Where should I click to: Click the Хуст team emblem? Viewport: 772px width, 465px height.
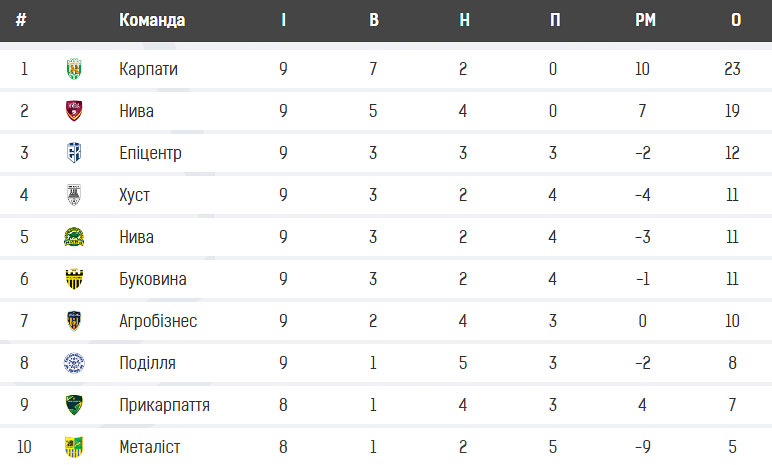point(74,195)
